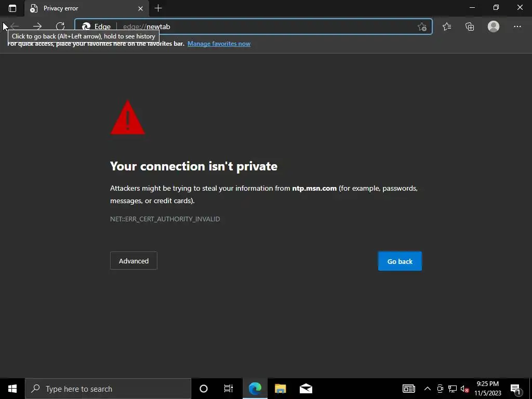Open Task View
Viewport: 532px width, 399px height.
229,389
